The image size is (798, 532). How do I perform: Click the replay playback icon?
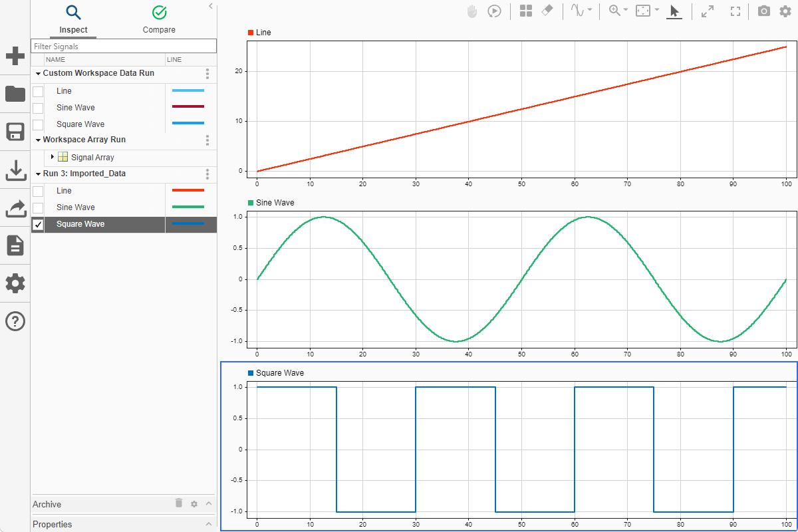(494, 11)
